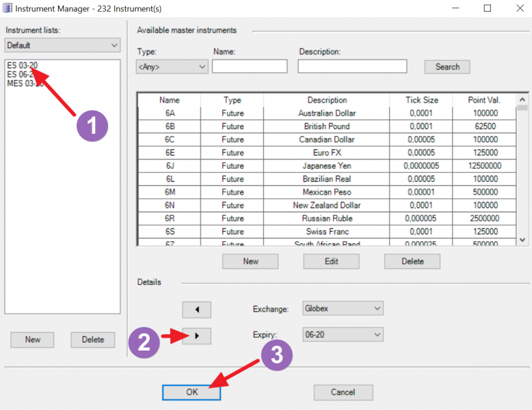Click the Instrument Manager title bar icon
Viewport: 532px width, 410px height.
(x=7, y=8)
